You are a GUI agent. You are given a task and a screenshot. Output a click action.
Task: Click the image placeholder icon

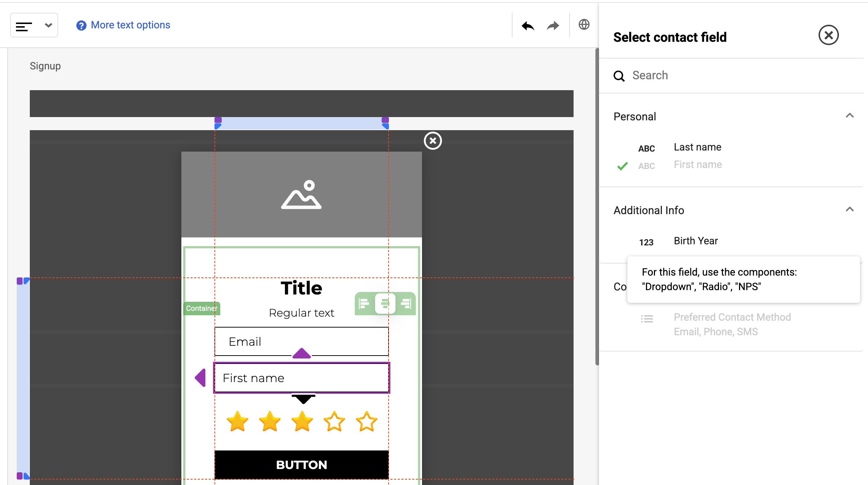click(x=301, y=195)
